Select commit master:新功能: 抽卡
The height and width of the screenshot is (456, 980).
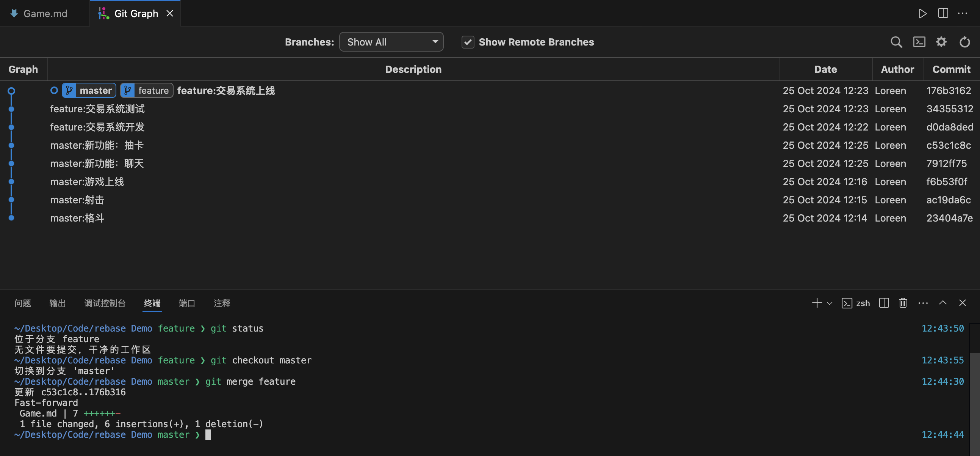[97, 145]
